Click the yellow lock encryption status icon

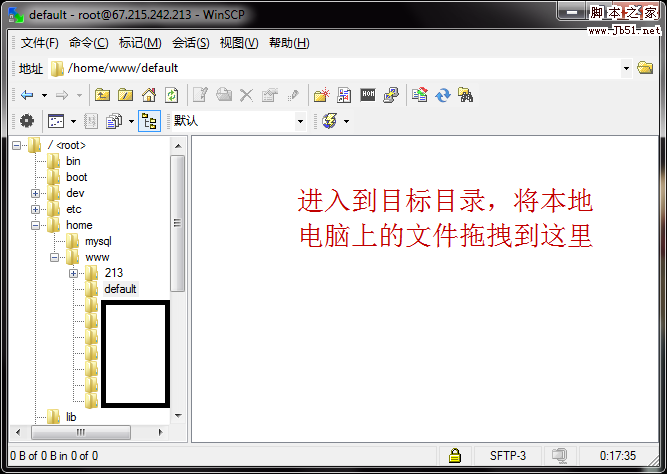(x=455, y=455)
